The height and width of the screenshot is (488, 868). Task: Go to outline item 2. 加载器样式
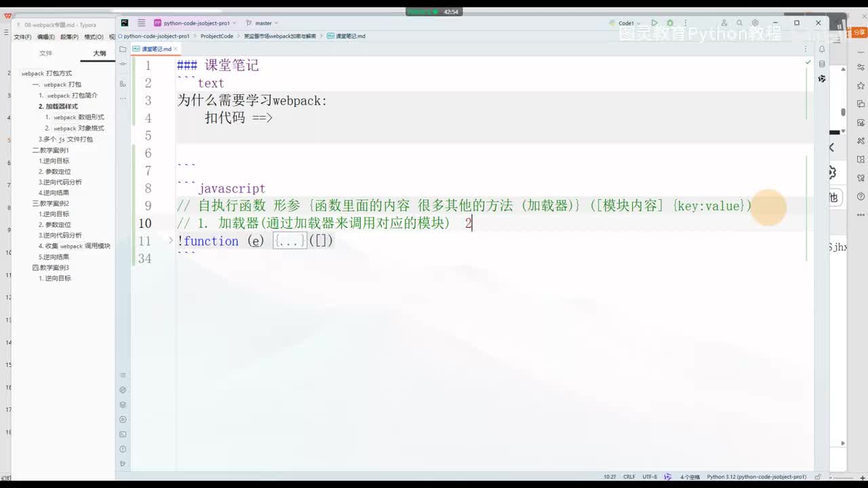[58, 106]
